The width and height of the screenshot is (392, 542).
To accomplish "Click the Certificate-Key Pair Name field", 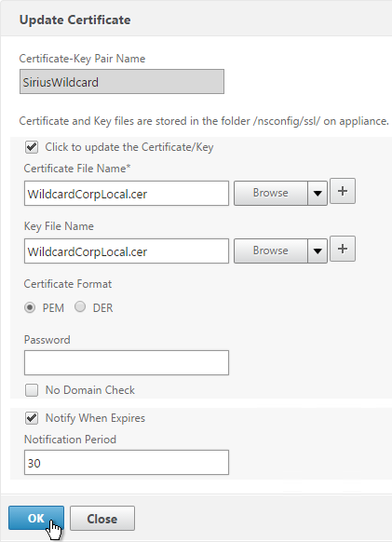I will point(122,82).
